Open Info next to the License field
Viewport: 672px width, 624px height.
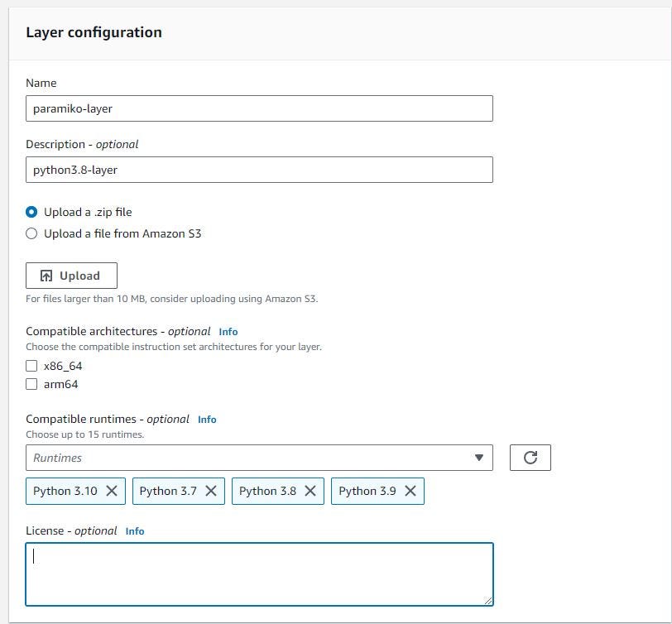(134, 530)
